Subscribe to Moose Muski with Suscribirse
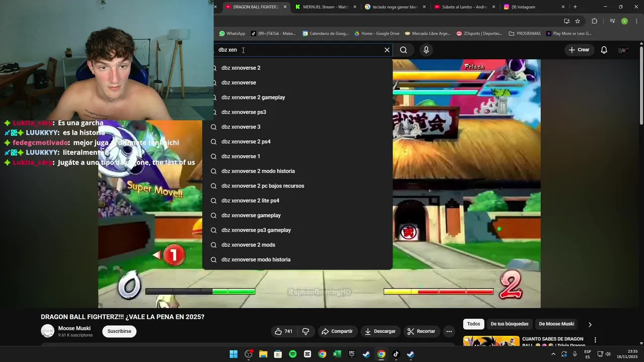 [119, 331]
